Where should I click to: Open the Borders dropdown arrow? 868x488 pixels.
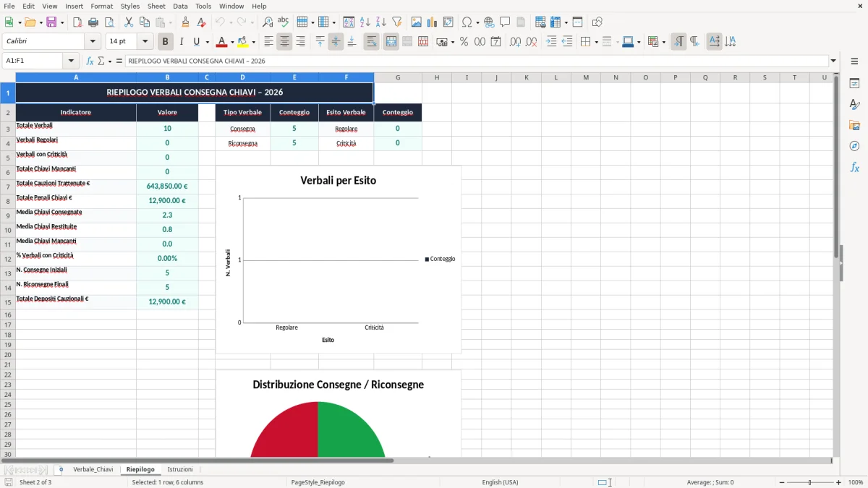tap(595, 42)
